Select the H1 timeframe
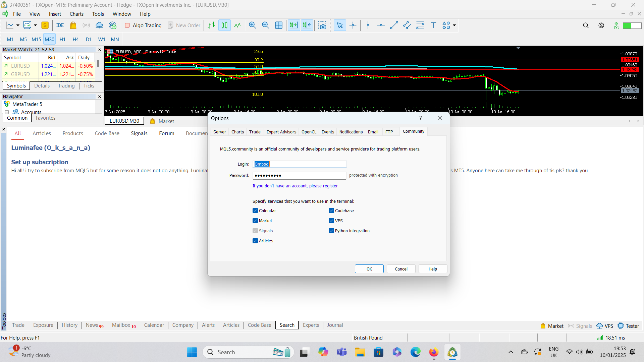 click(62, 39)
